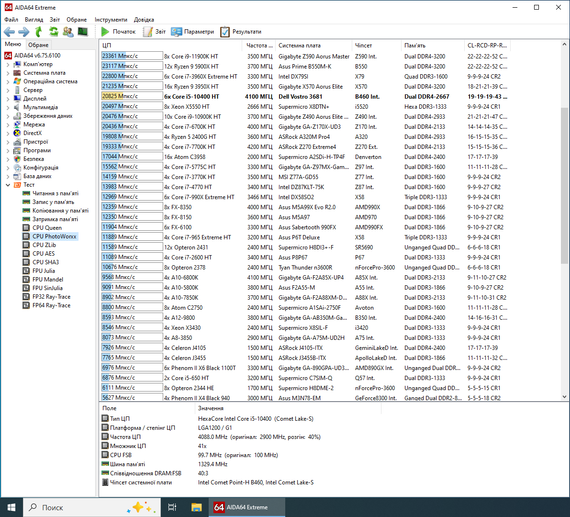Click the Звіт report toolbar icon
Viewport: 570px width, 517px height.
click(x=148, y=32)
